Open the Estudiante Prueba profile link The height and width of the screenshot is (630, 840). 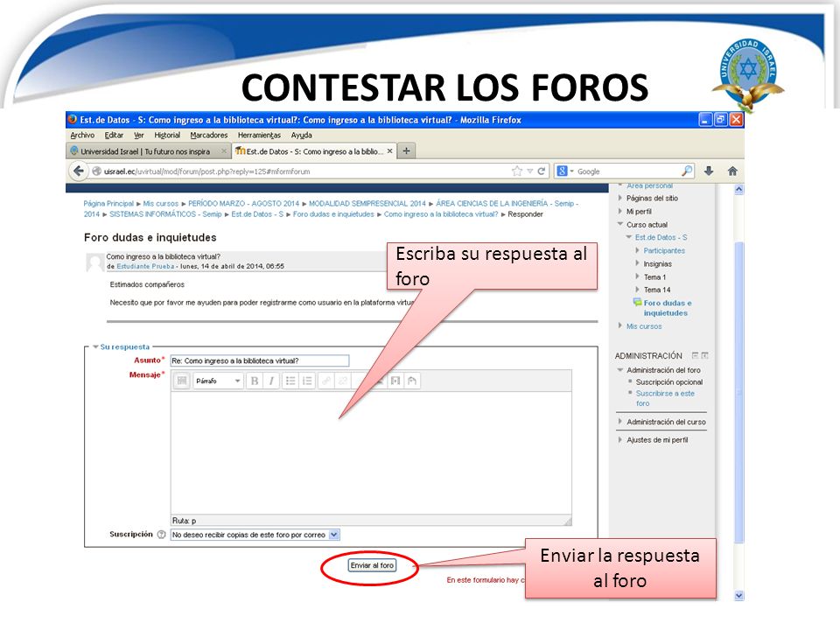click(145, 266)
